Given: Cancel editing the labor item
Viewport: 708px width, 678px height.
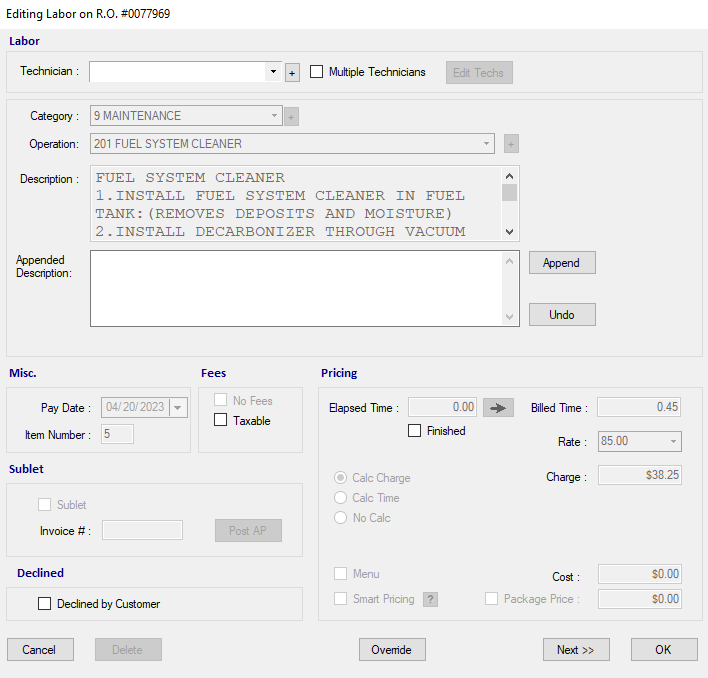Looking at the screenshot, I should (x=40, y=650).
